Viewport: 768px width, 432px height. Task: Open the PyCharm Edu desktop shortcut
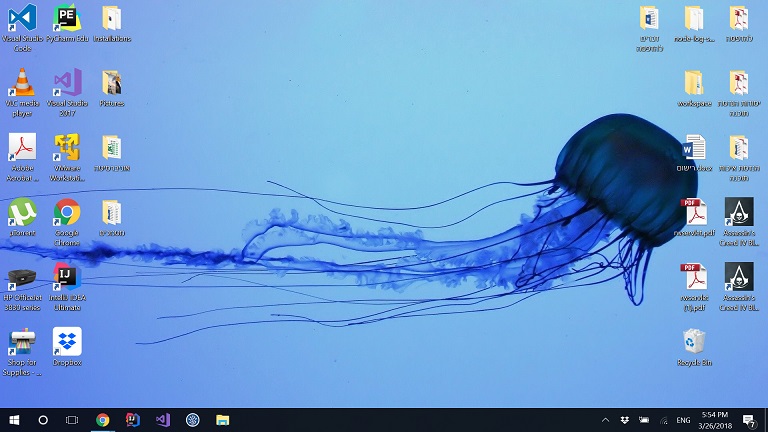(x=67, y=19)
